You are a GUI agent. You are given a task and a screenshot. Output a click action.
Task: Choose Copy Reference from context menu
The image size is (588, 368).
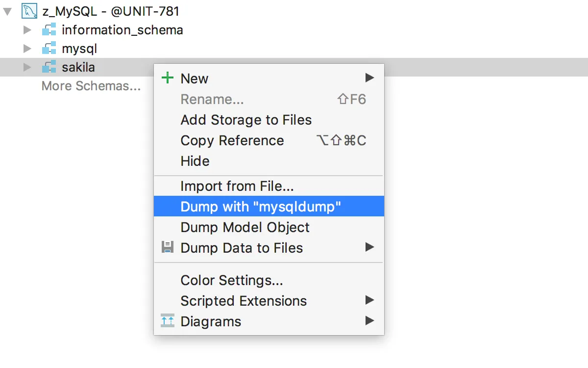(x=232, y=141)
